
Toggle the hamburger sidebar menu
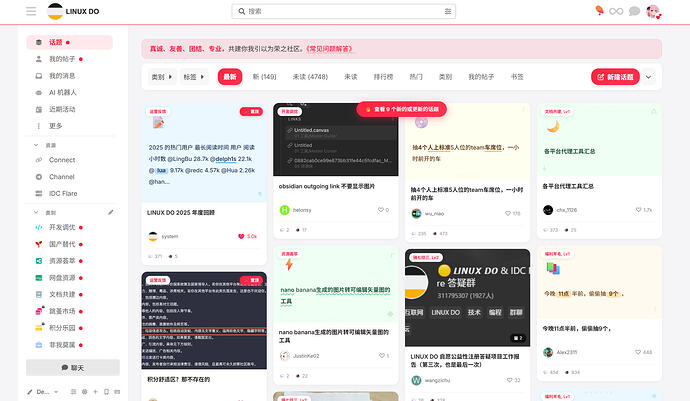[31, 11]
